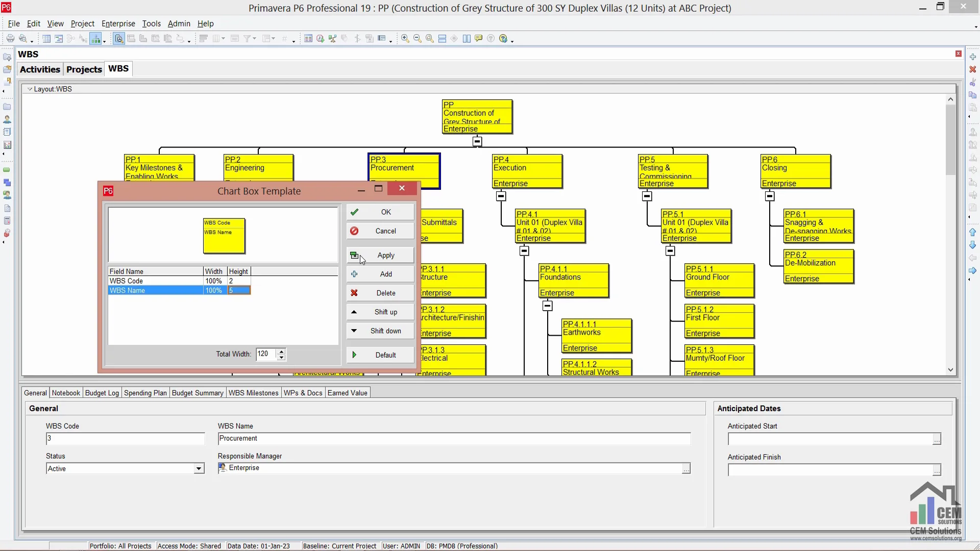The width and height of the screenshot is (980, 551).
Task: Click the Shift down button in Chart Box
Action: click(x=379, y=330)
